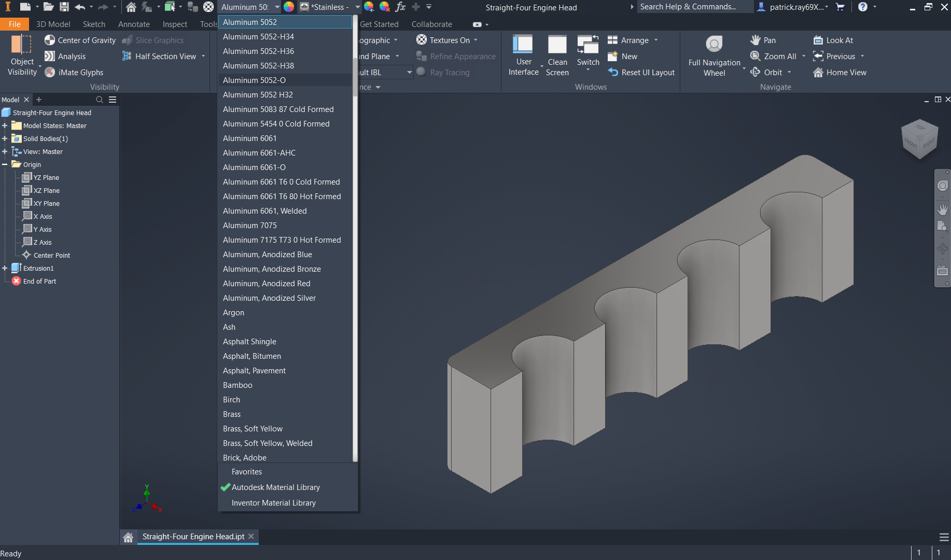
Task: Select the Pan tool icon
Action: click(x=756, y=40)
